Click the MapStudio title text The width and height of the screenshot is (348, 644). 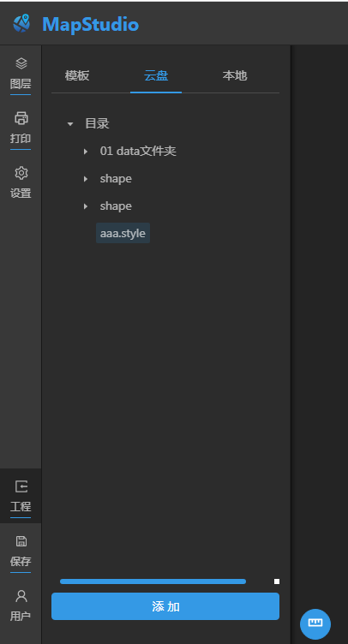pos(90,24)
